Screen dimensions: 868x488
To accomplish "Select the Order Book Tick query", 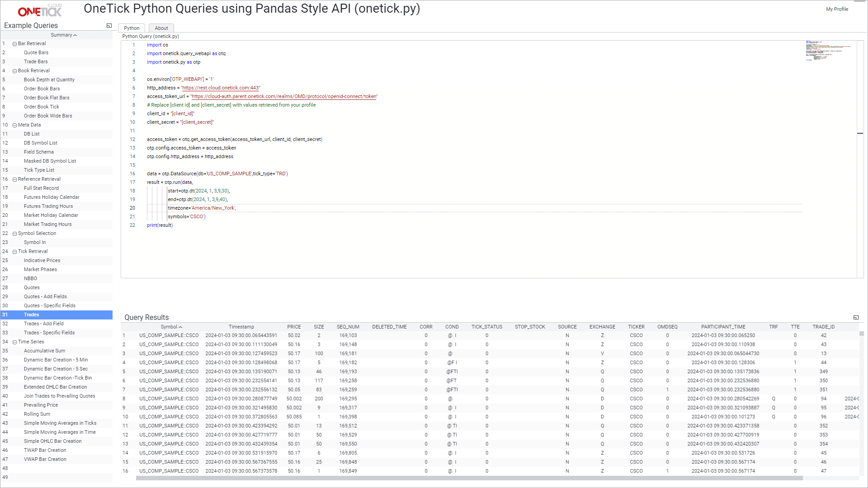I will 42,107.
